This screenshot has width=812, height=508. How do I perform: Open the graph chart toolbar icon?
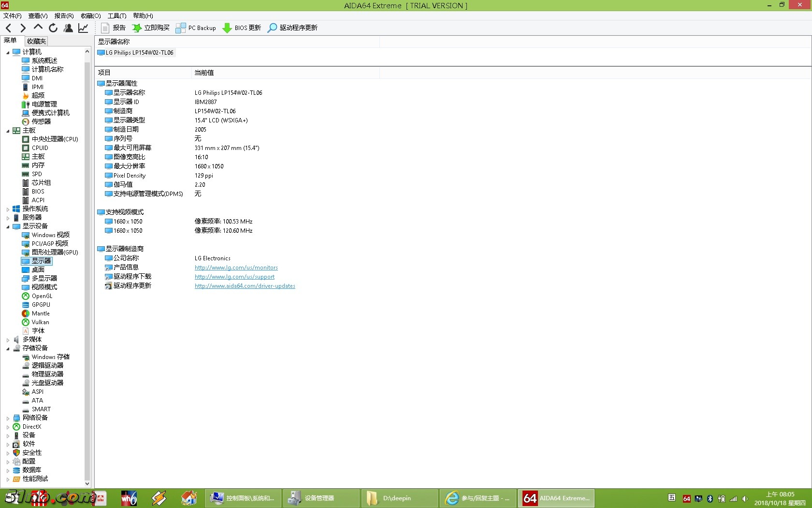coord(83,28)
